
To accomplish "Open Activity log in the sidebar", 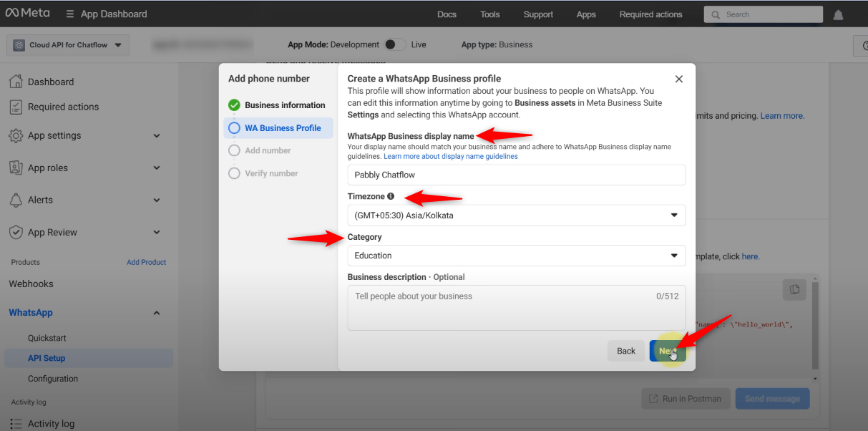I will 51,423.
